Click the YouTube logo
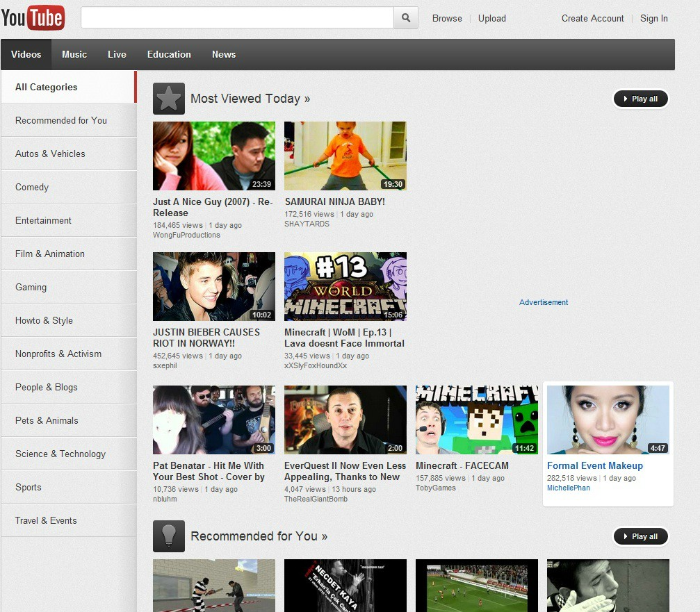This screenshot has width=700, height=612. point(33,18)
